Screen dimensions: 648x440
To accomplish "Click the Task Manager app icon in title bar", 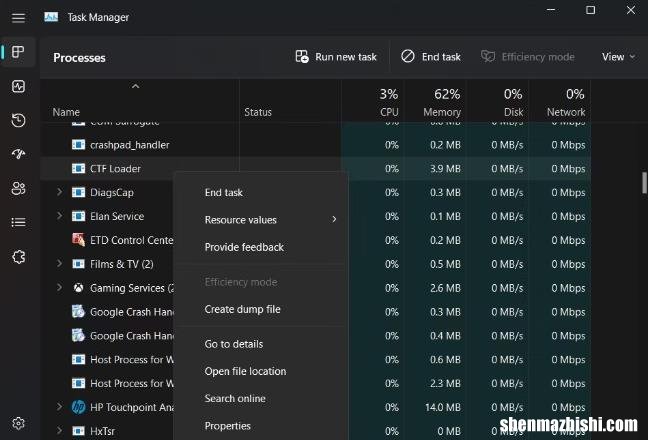I will (x=51, y=17).
